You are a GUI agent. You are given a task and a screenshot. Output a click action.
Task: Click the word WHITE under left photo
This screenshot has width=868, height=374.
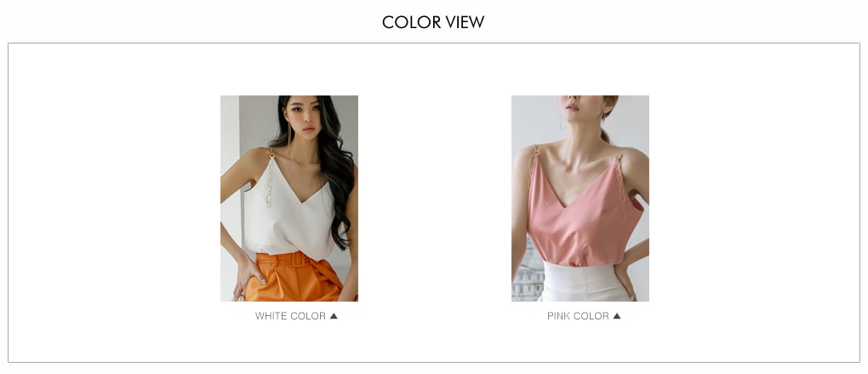[x=271, y=316]
